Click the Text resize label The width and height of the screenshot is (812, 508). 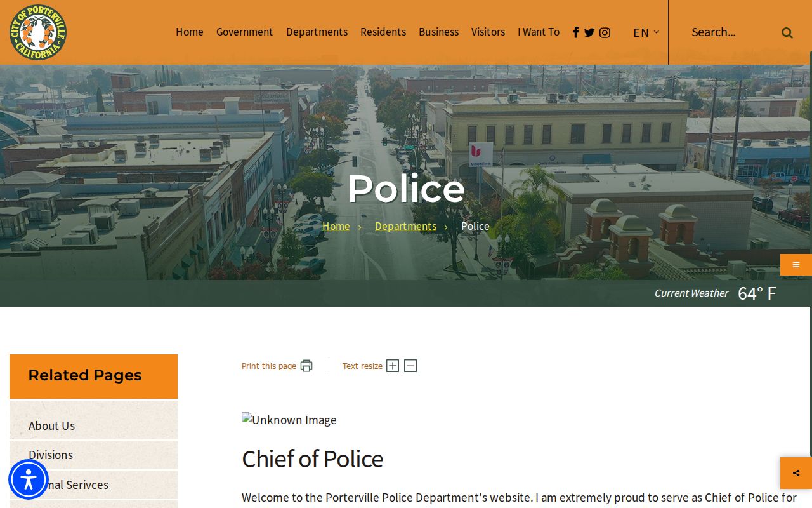point(362,366)
